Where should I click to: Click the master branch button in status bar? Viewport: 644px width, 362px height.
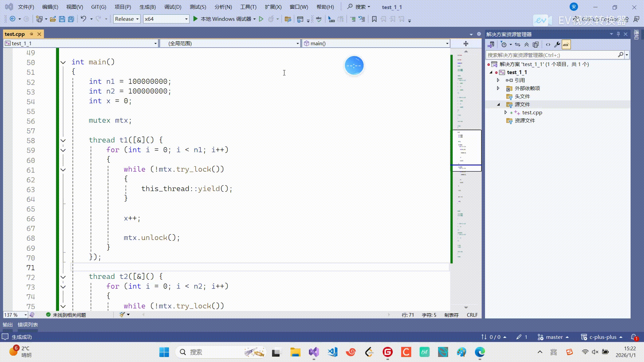(x=554, y=337)
